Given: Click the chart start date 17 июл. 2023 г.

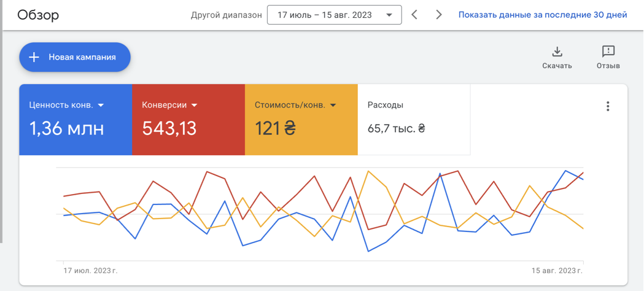Looking at the screenshot, I should [90, 271].
